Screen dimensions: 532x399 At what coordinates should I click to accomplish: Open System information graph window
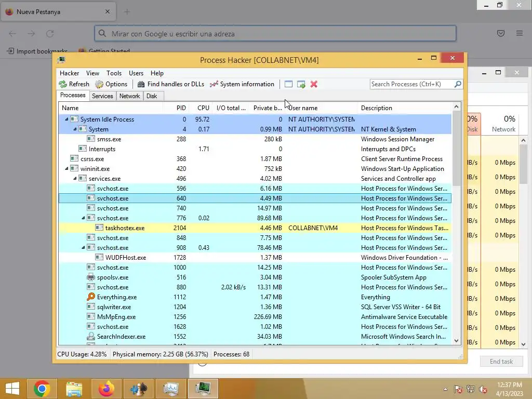click(242, 84)
